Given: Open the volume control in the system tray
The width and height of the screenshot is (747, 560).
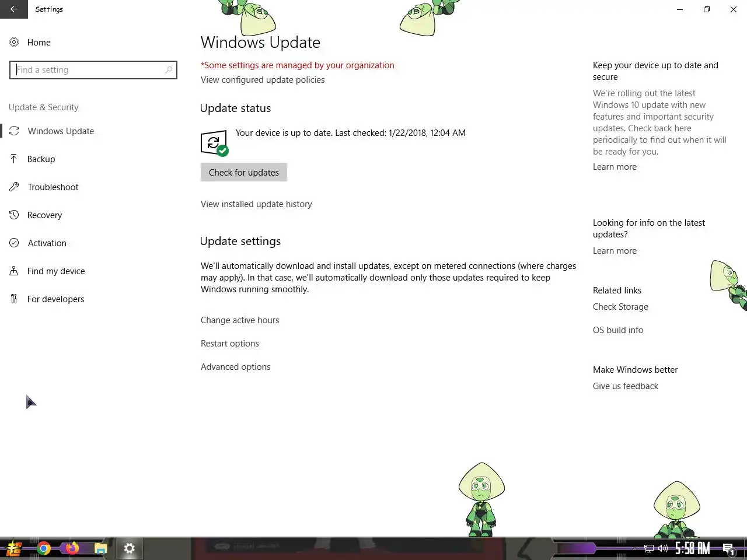Looking at the screenshot, I should click(x=663, y=548).
